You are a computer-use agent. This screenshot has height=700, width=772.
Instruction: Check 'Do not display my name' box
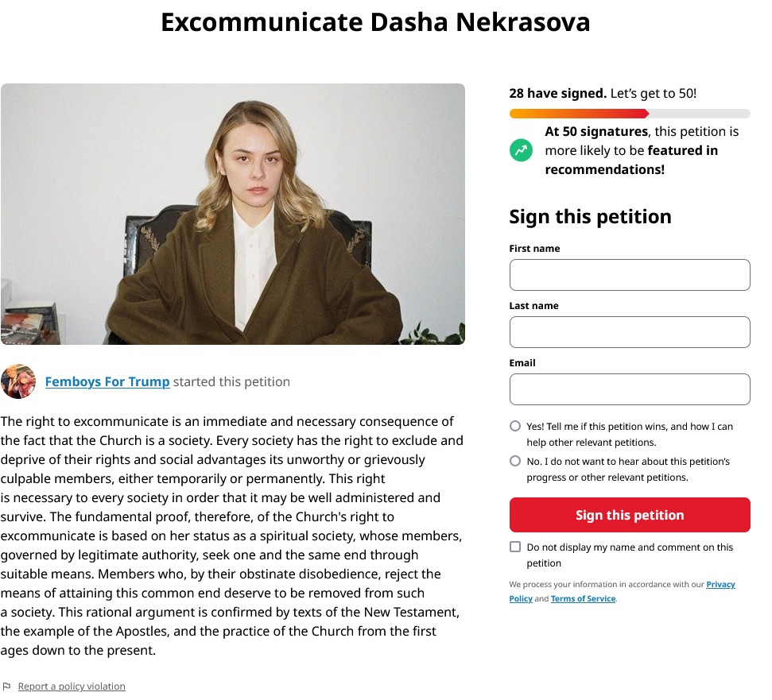point(515,547)
